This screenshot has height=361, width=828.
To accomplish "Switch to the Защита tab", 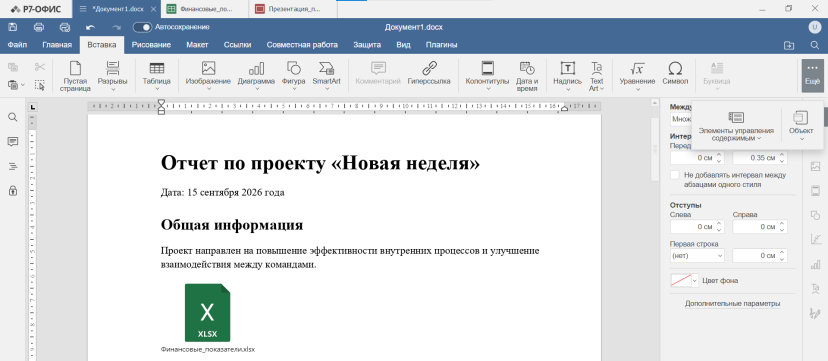I will pyautogui.click(x=367, y=45).
